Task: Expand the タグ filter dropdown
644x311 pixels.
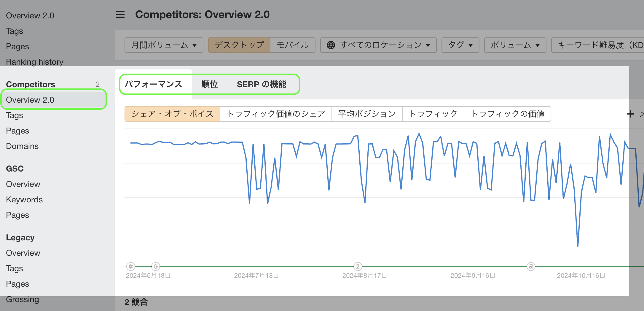Action: tap(460, 45)
